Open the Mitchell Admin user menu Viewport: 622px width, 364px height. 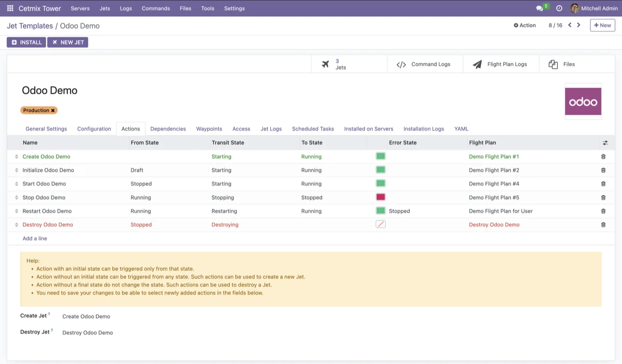tap(593, 8)
